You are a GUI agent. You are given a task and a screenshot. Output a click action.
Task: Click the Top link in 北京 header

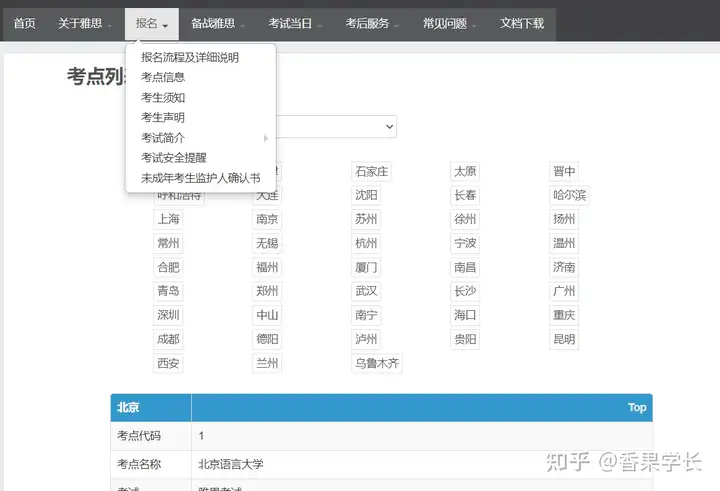tap(637, 407)
